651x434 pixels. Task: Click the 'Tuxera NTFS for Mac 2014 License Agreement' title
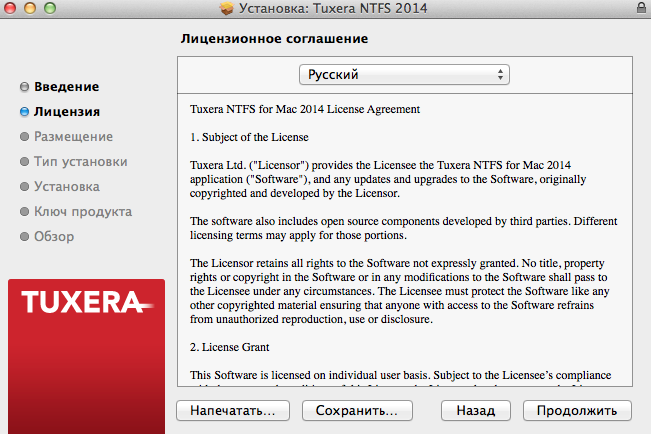pos(305,109)
